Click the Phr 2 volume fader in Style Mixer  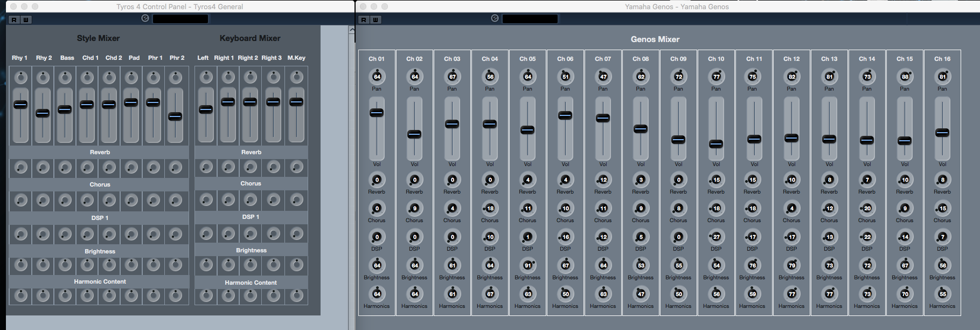175,116
